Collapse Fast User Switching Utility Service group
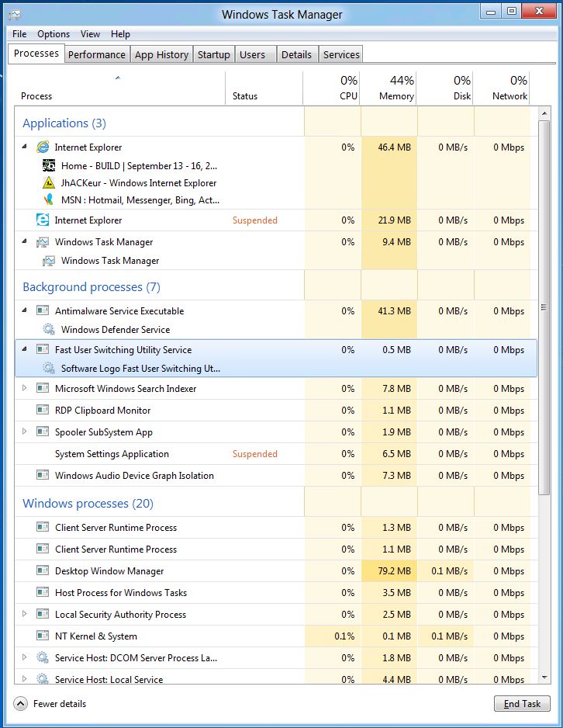 [25, 348]
